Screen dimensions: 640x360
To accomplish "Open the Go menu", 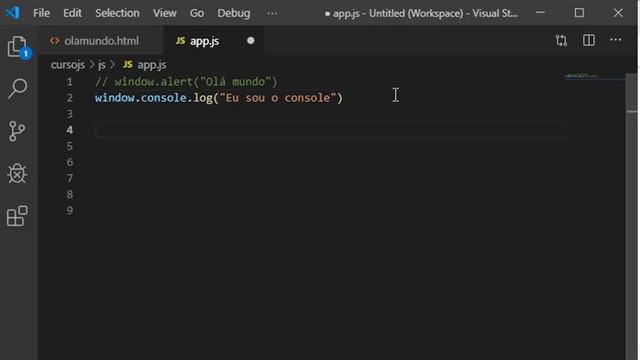I will pyautogui.click(x=197, y=13).
